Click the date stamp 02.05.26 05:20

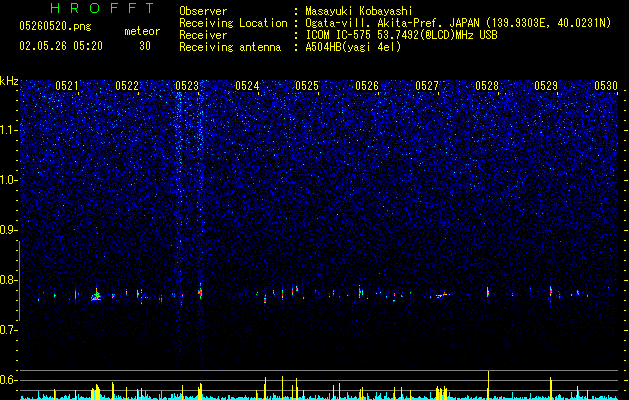click(x=61, y=46)
